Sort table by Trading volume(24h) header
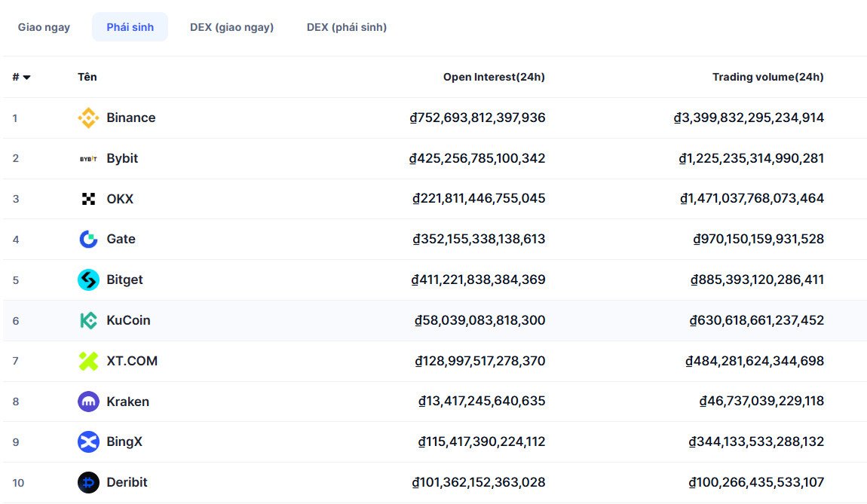The height and width of the screenshot is (504, 867). coord(767,77)
